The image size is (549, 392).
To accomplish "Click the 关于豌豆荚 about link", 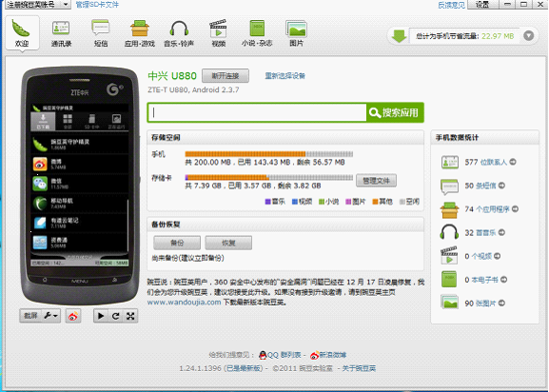I will [x=359, y=368].
